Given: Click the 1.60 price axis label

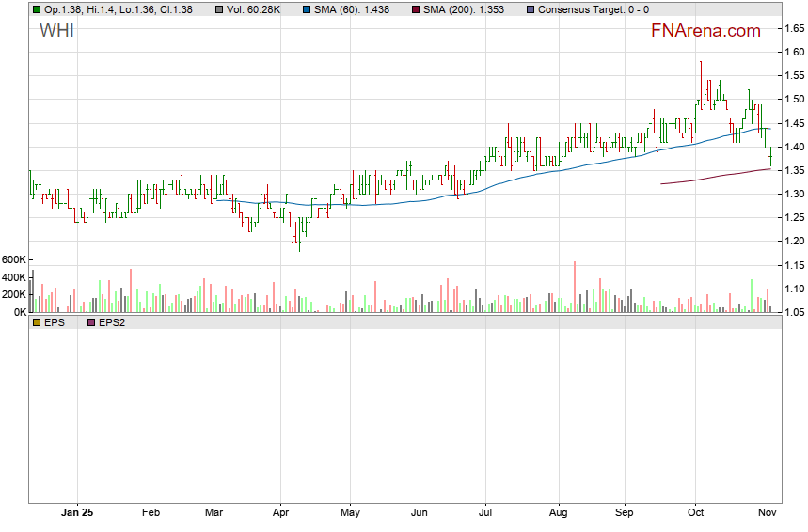Looking at the screenshot, I should (791, 52).
